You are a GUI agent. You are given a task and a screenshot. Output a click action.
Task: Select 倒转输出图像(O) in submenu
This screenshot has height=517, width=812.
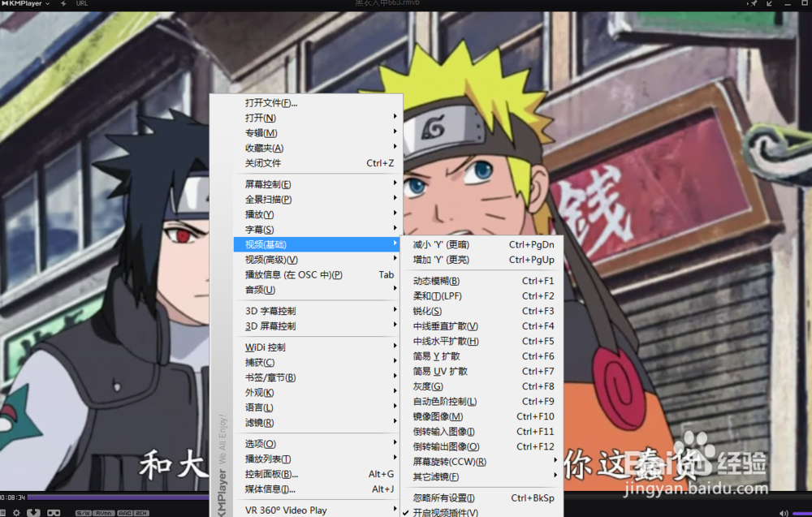click(x=482, y=446)
